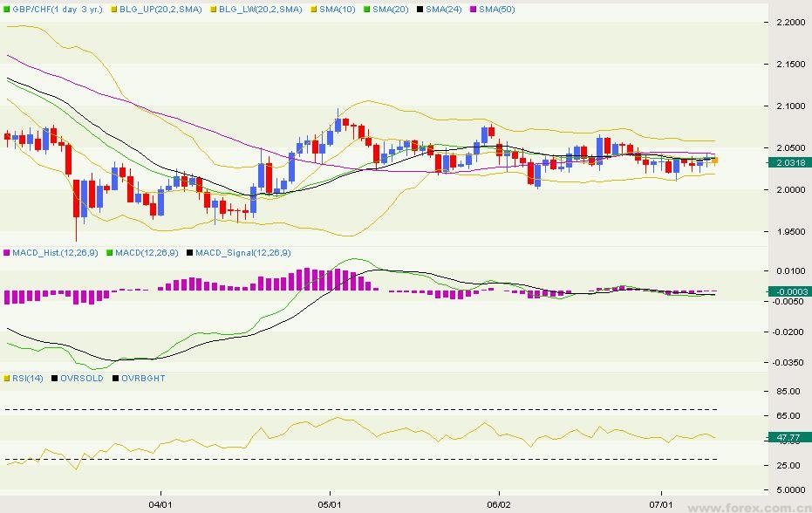Click the GBP/CHF legend color square

coord(7,9)
